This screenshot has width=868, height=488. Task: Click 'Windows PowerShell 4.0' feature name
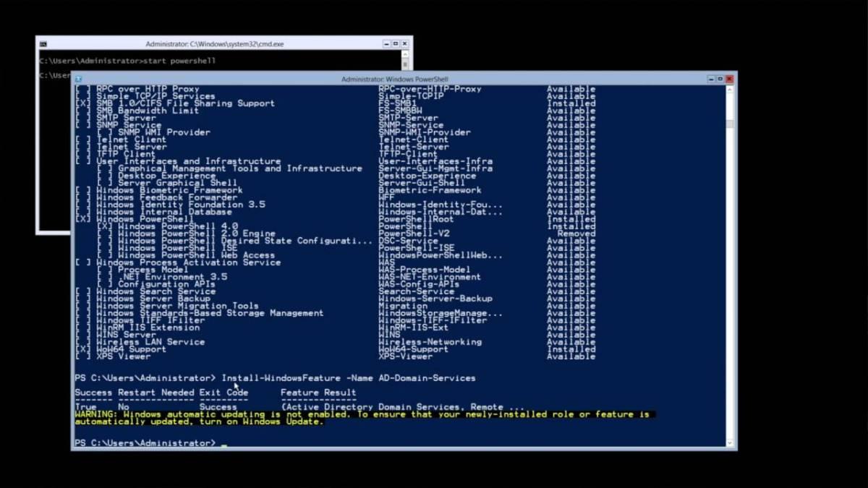[x=178, y=226]
